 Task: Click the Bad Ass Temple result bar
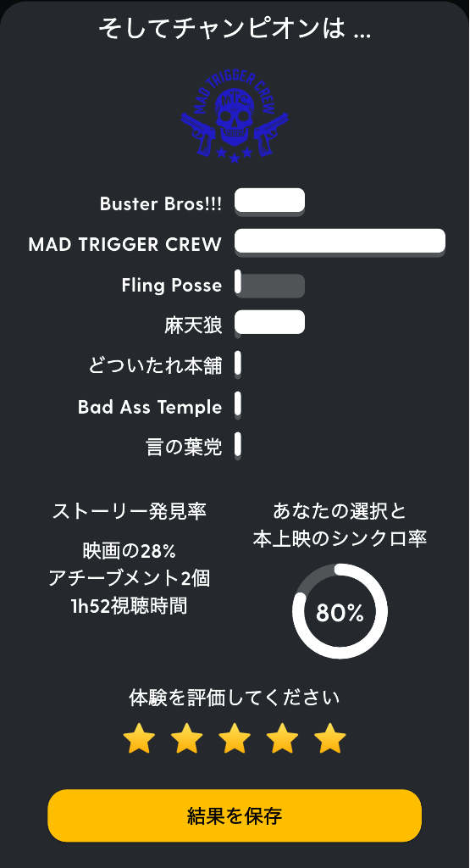point(238,405)
